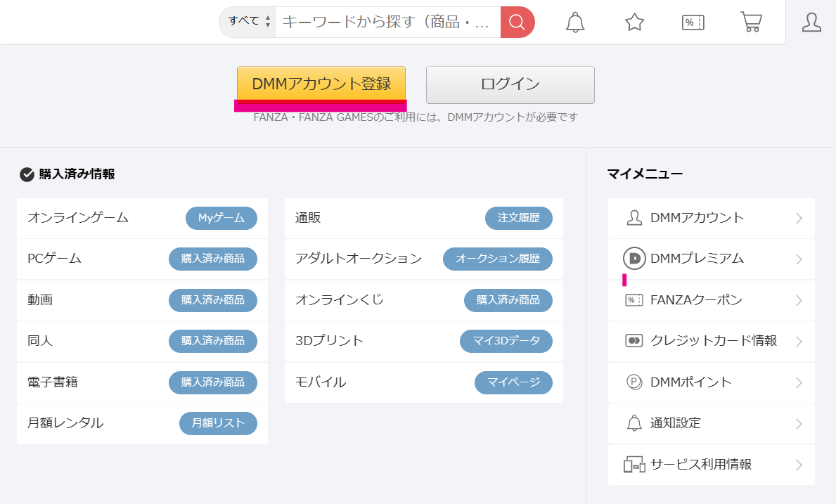Click the star favorites icon in header
Screen dimensions: 836x504
634,22
